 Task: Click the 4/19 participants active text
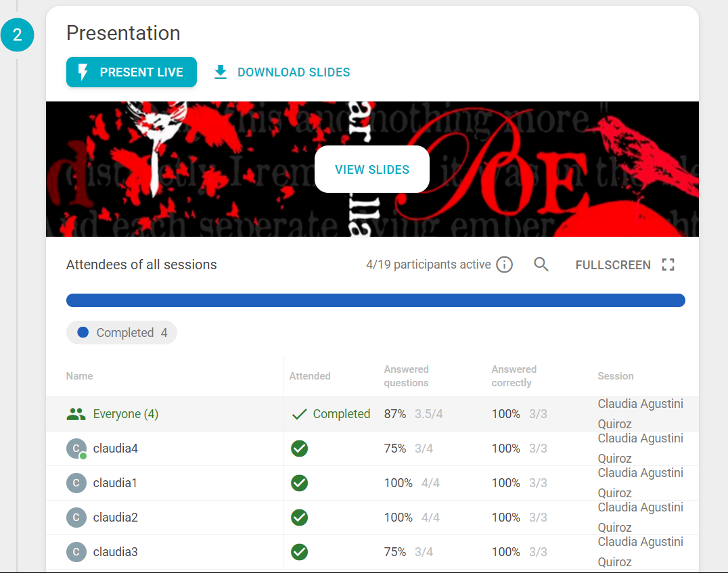[x=428, y=265]
